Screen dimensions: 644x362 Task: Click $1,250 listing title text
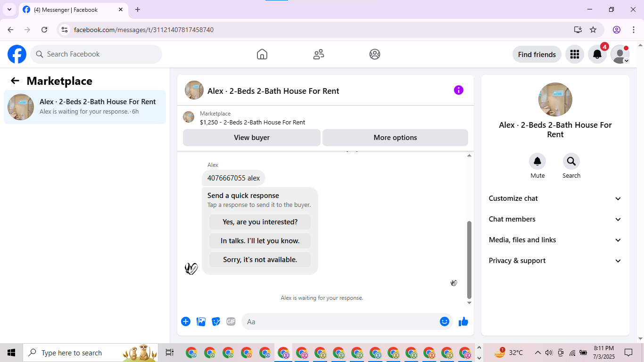[252, 122]
